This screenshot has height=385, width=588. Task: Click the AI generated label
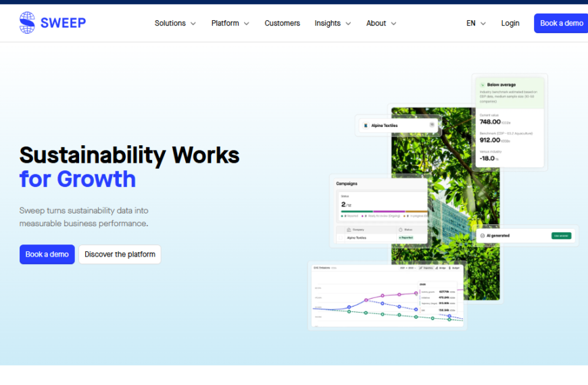498,236
